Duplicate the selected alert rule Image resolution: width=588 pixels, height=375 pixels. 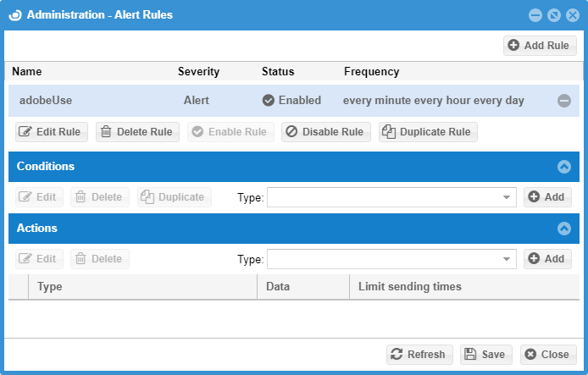427,132
